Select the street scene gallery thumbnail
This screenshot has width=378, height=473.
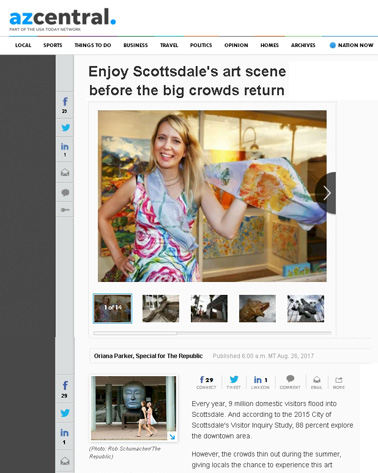tap(209, 308)
